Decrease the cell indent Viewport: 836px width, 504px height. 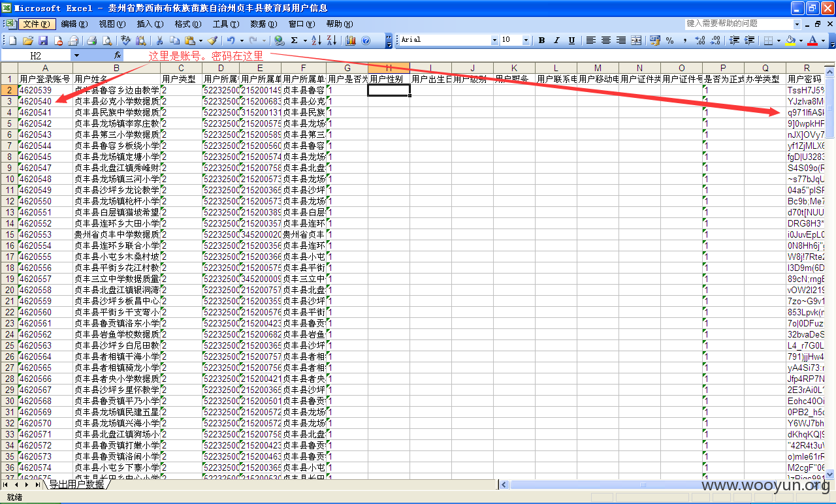tap(735, 40)
